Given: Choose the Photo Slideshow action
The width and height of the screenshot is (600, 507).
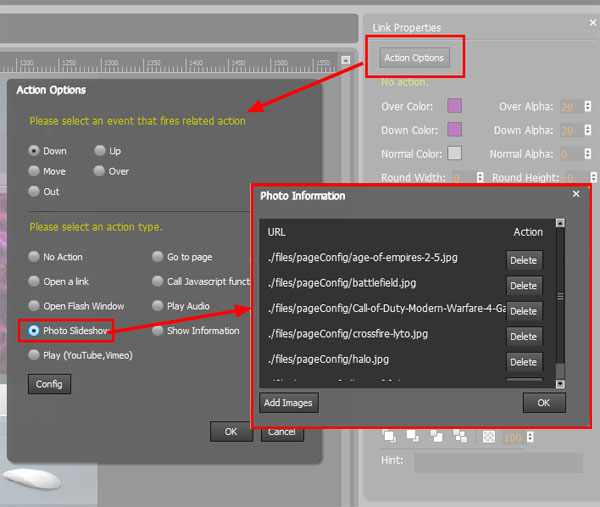Looking at the screenshot, I should click(34, 331).
